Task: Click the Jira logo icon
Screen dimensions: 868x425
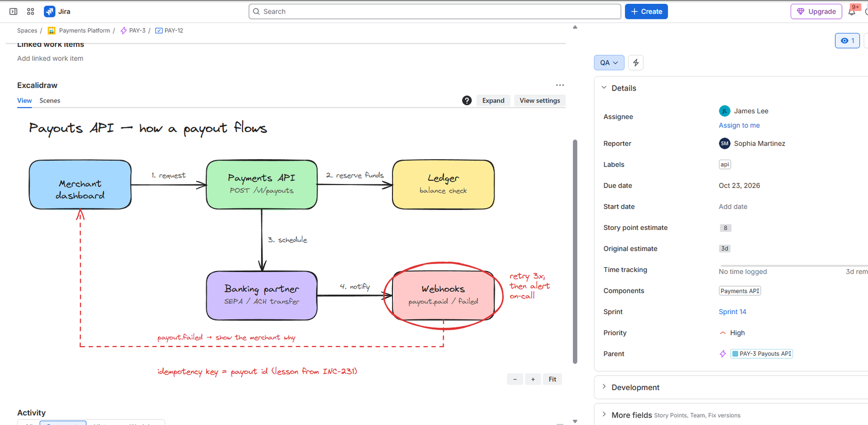Action: [x=50, y=11]
